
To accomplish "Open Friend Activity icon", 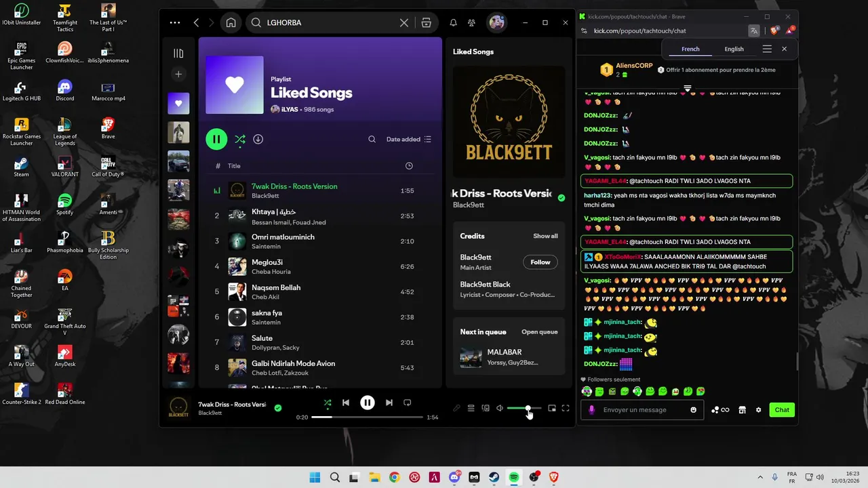I will click(x=471, y=22).
